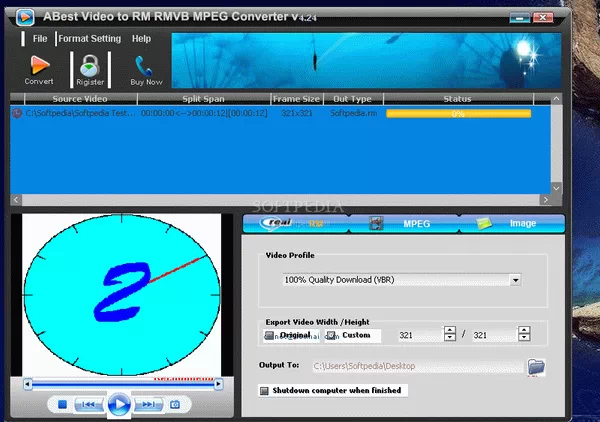
Task: Jump to previous frame in the player
Action: 88,404
